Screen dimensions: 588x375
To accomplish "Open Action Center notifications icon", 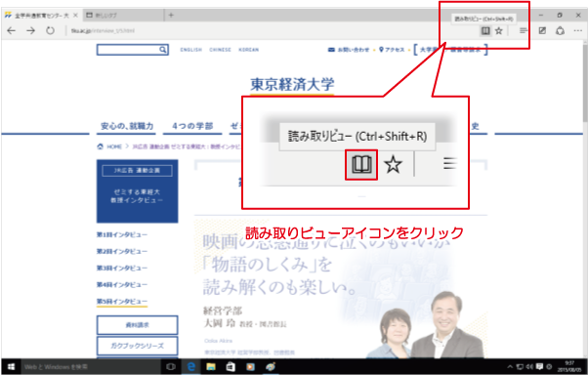I will (539, 367).
